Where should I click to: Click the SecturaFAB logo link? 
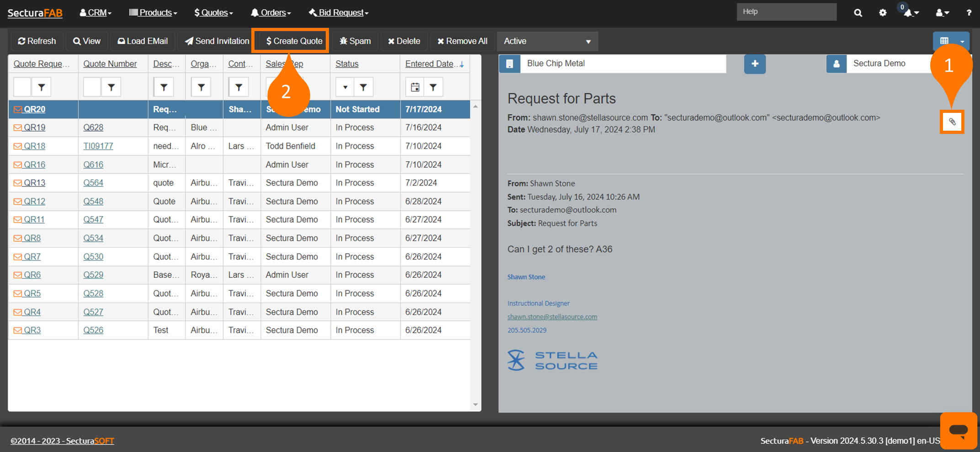coord(35,13)
